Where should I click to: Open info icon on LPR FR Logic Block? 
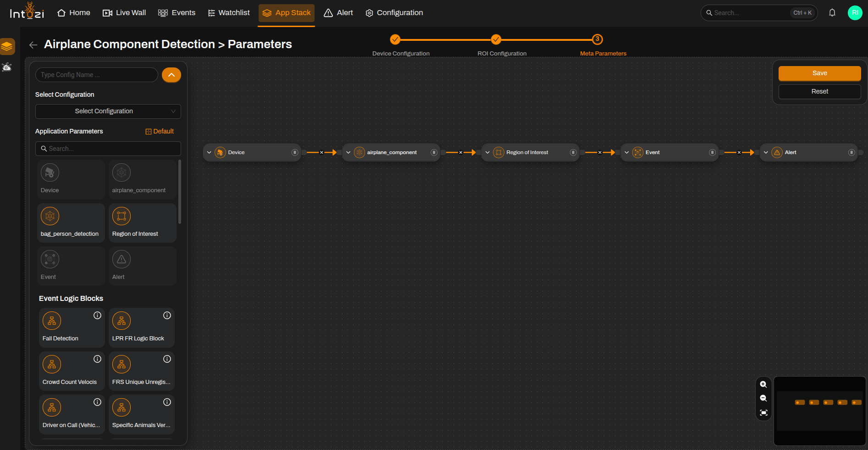point(167,315)
